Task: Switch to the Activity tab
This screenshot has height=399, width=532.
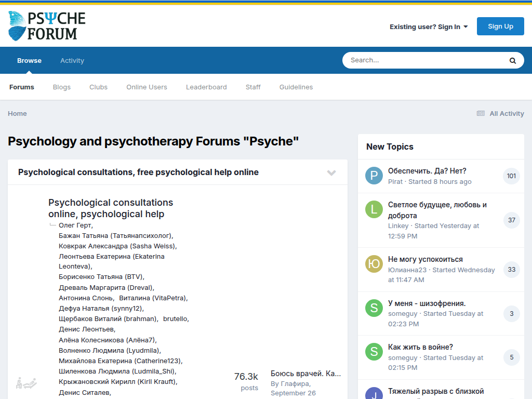Action: tap(72, 61)
